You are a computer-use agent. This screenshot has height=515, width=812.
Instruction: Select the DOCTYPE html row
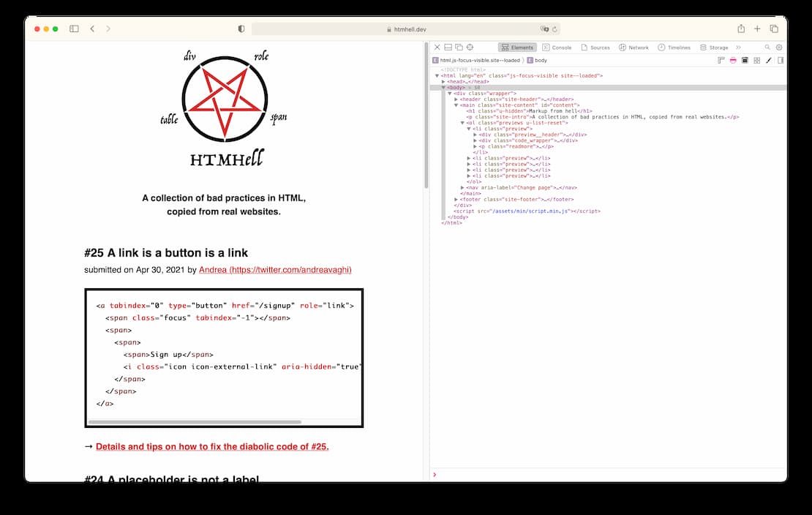[463, 69]
